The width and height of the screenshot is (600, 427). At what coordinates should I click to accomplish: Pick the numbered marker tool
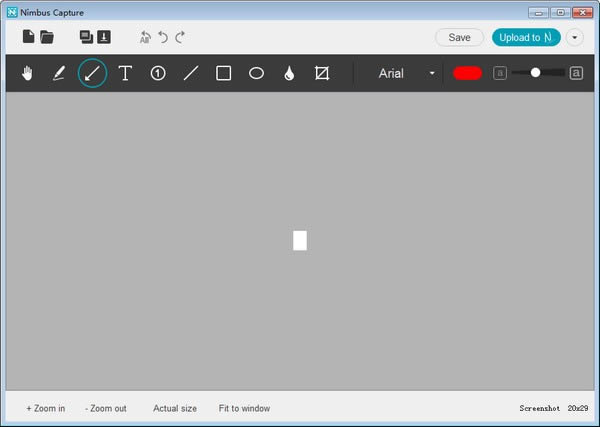pos(158,73)
